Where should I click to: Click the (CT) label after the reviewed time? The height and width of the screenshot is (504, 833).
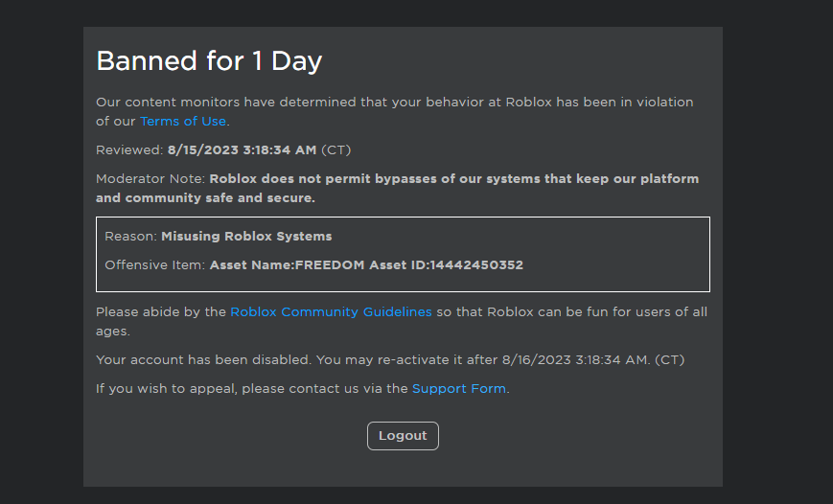pos(336,149)
